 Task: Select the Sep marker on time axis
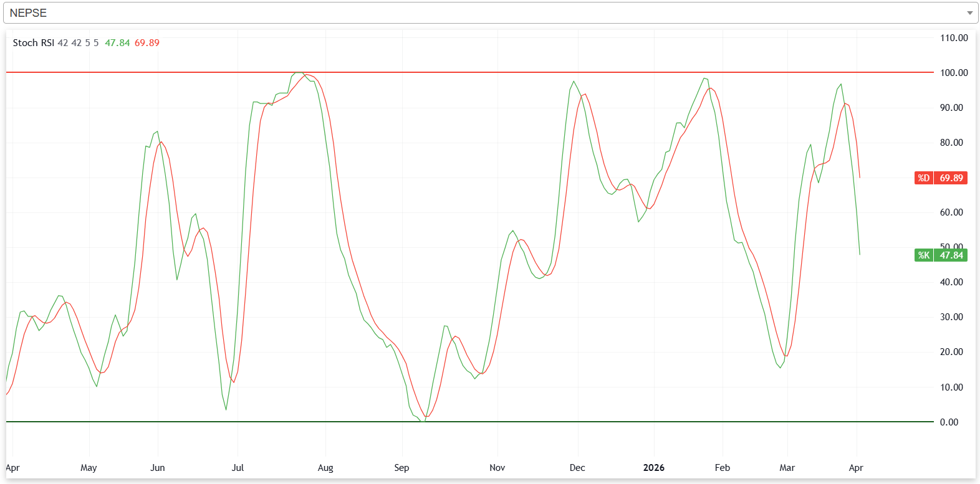(x=401, y=468)
